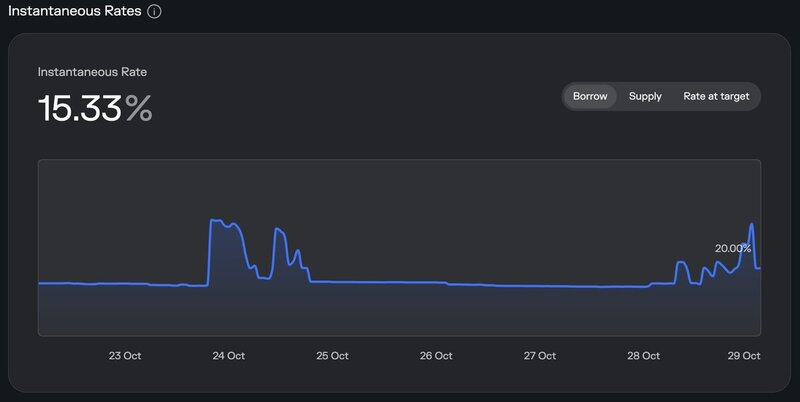Click the first small bump after 28 Oct
The height and width of the screenshot is (402, 800).
point(682,263)
